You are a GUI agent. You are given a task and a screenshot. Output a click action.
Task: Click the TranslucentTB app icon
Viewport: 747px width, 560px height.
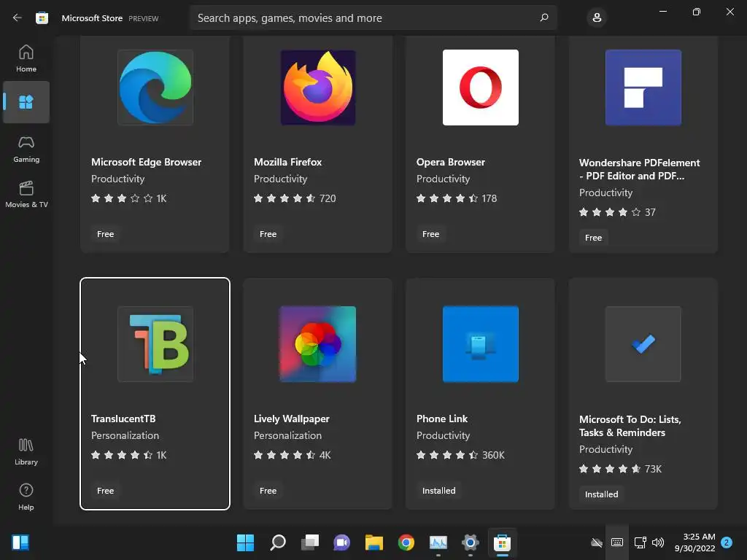[155, 344]
